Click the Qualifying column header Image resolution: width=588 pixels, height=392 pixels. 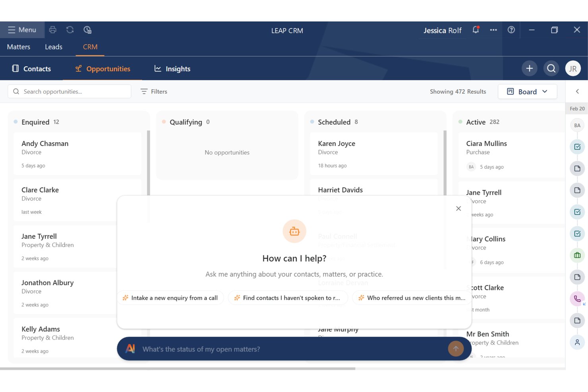(x=186, y=122)
